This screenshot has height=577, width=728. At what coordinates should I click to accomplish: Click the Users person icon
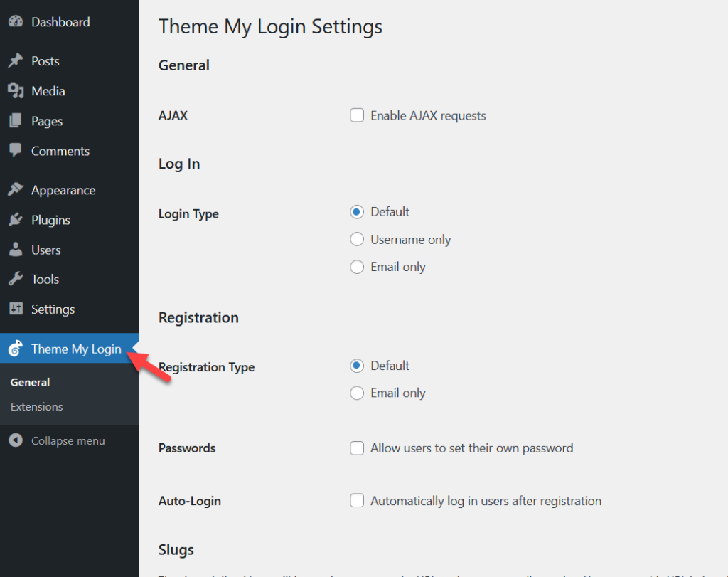[x=16, y=250]
